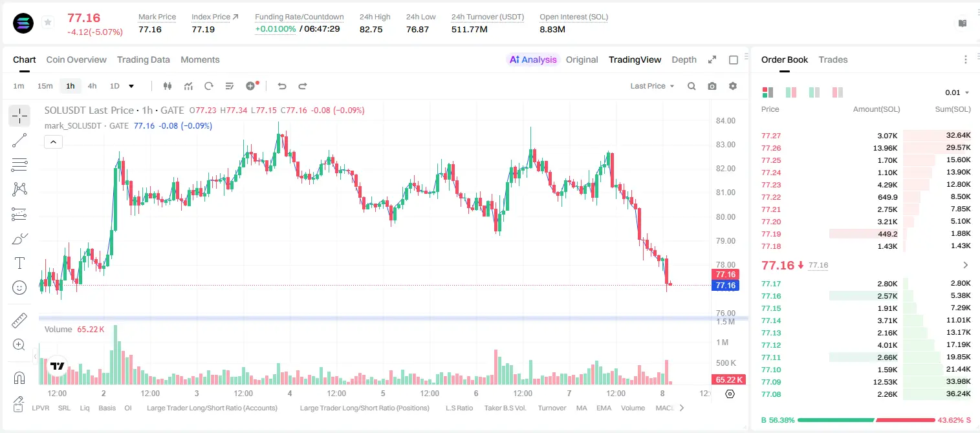Image resolution: width=980 pixels, height=433 pixels.
Task: Click the candlestick chart type icon
Action: pyautogui.click(x=168, y=86)
